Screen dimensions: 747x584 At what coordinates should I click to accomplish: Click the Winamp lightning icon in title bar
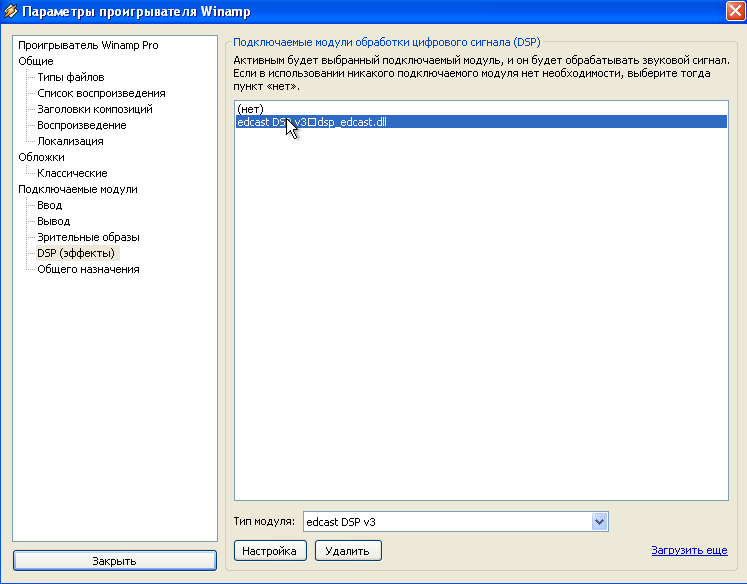[10, 11]
